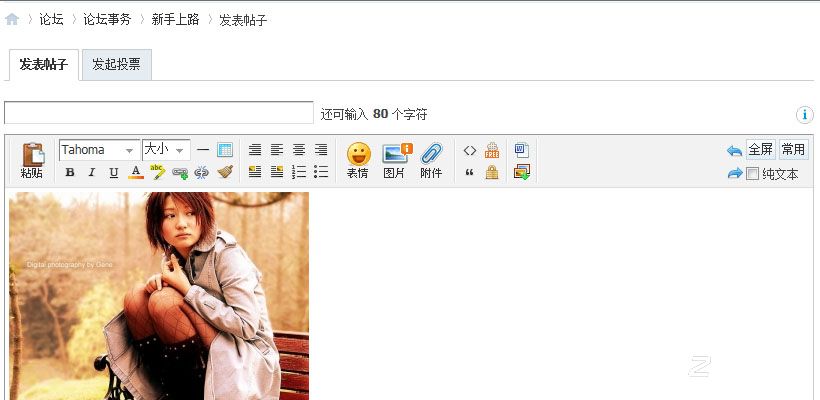The width and height of the screenshot is (820, 400).
Task: Open the 大小 font size dropdown
Action: 166,150
